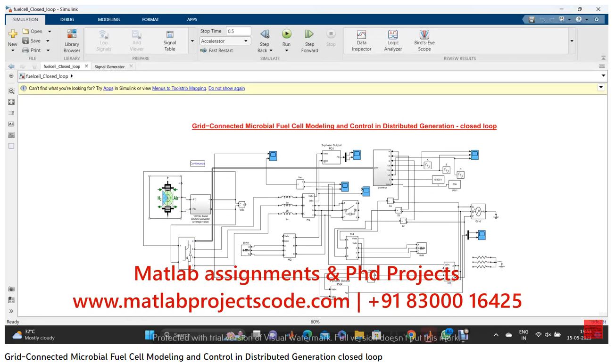Click the Save icon in ribbon

point(26,41)
